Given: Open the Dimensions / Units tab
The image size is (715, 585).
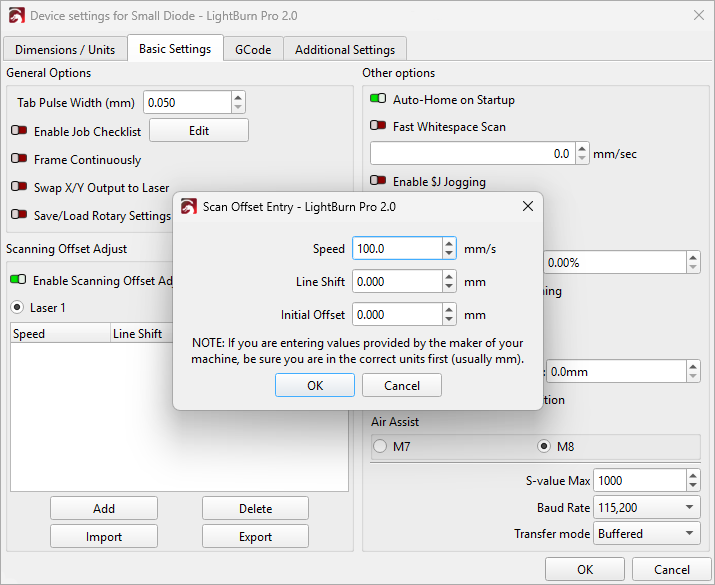Looking at the screenshot, I should click(64, 49).
